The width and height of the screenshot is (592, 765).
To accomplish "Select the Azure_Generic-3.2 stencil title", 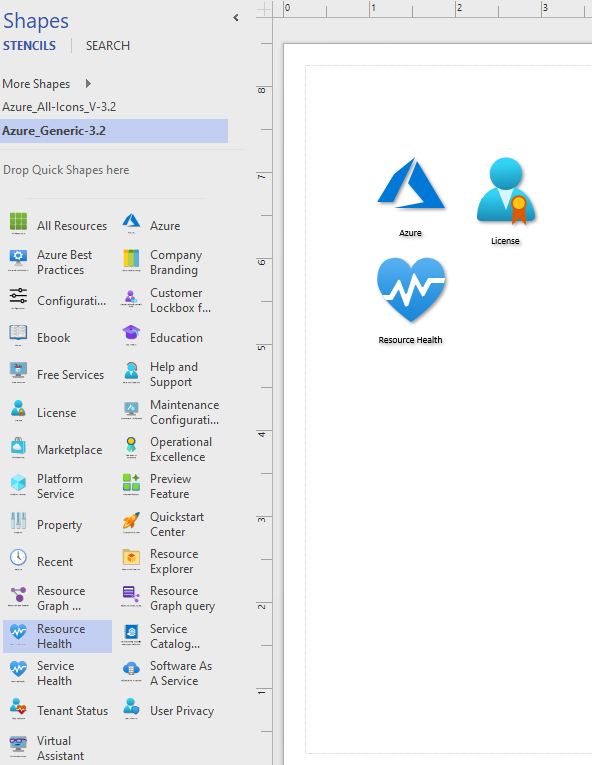I will tap(114, 131).
